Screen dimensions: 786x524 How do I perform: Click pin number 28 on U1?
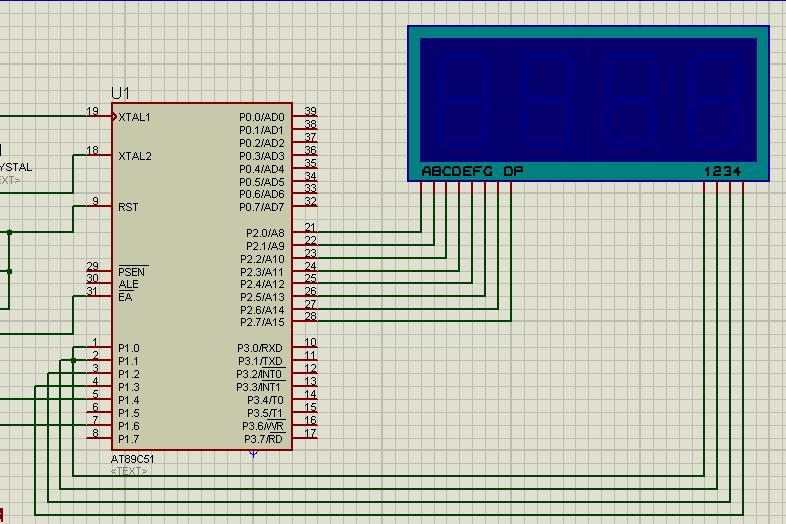(310, 316)
